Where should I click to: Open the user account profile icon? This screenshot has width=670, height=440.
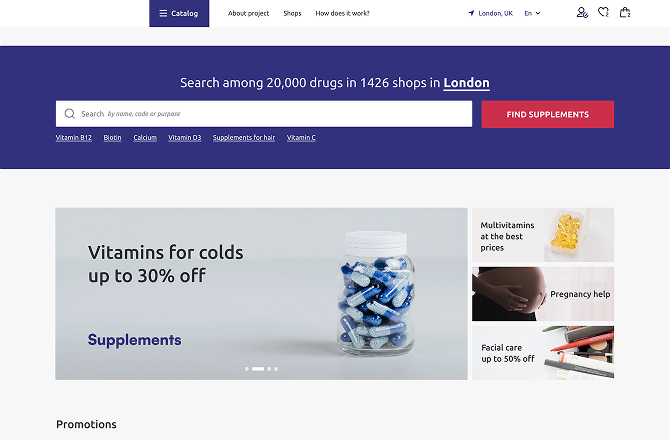click(582, 13)
